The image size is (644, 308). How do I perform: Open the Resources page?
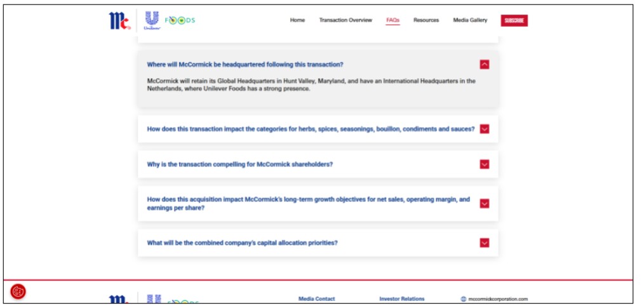tap(426, 20)
